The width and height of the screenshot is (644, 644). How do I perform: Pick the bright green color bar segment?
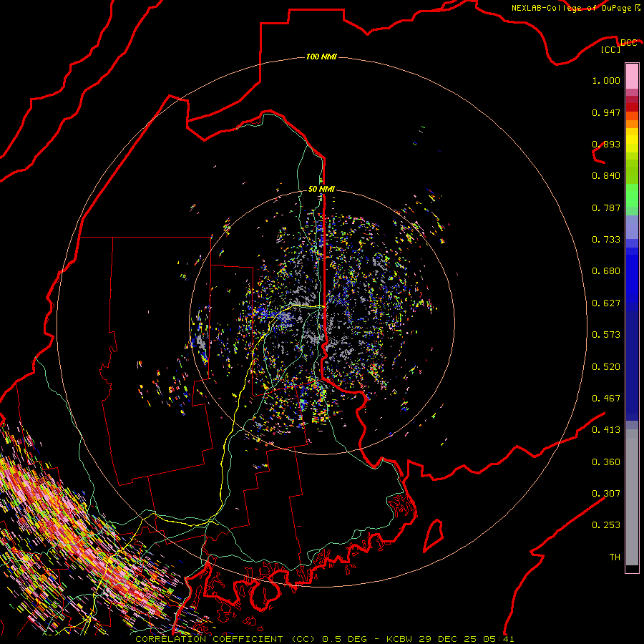[x=632, y=195]
